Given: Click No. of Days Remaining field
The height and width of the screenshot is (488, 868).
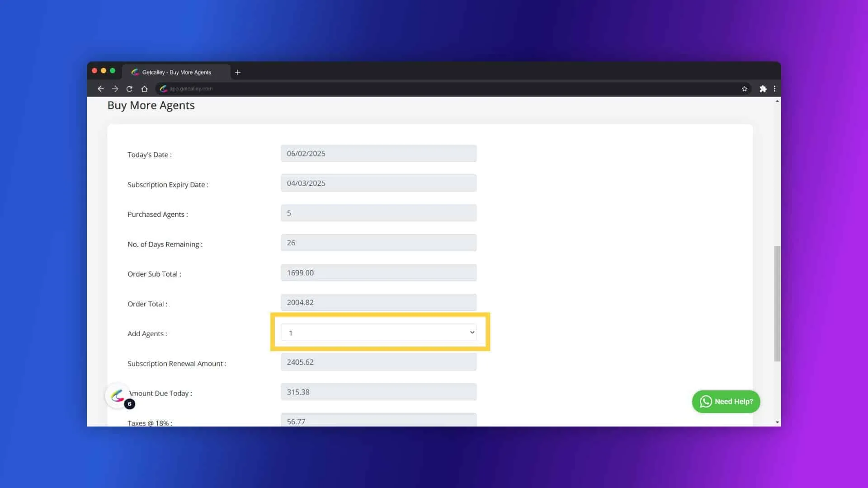Looking at the screenshot, I should (379, 243).
